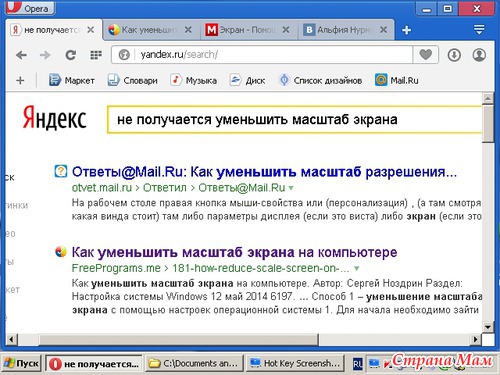Select the Hot Key Screensh... taskbar button

pyautogui.click(x=295, y=364)
